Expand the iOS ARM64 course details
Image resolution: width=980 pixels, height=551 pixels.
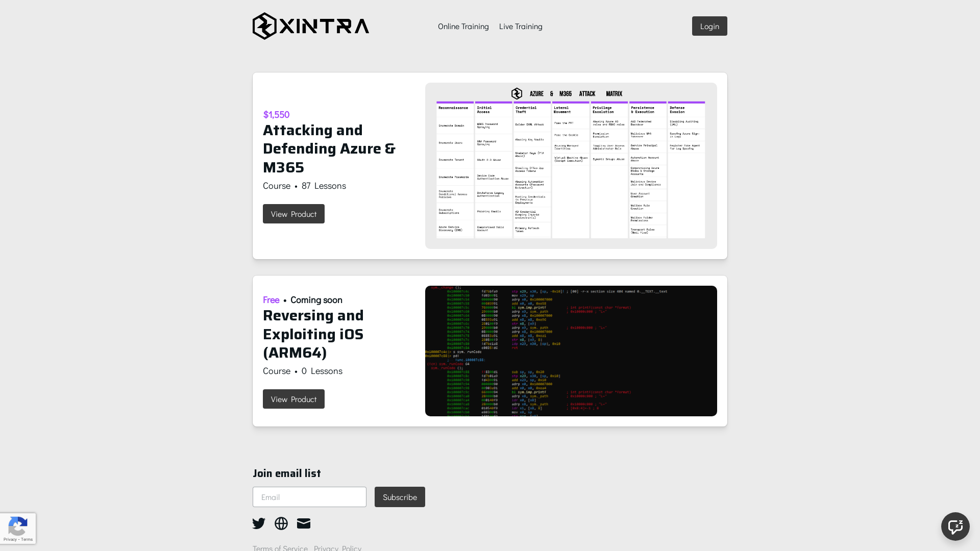point(293,398)
